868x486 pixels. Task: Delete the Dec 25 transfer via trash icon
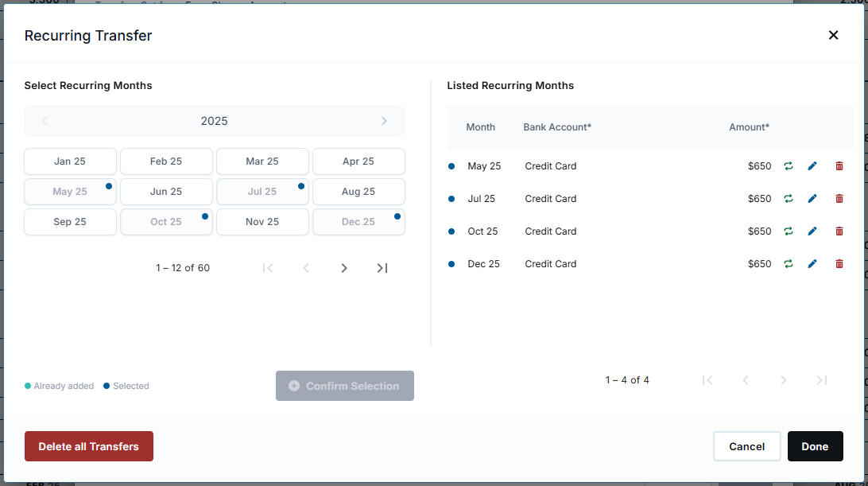point(839,264)
